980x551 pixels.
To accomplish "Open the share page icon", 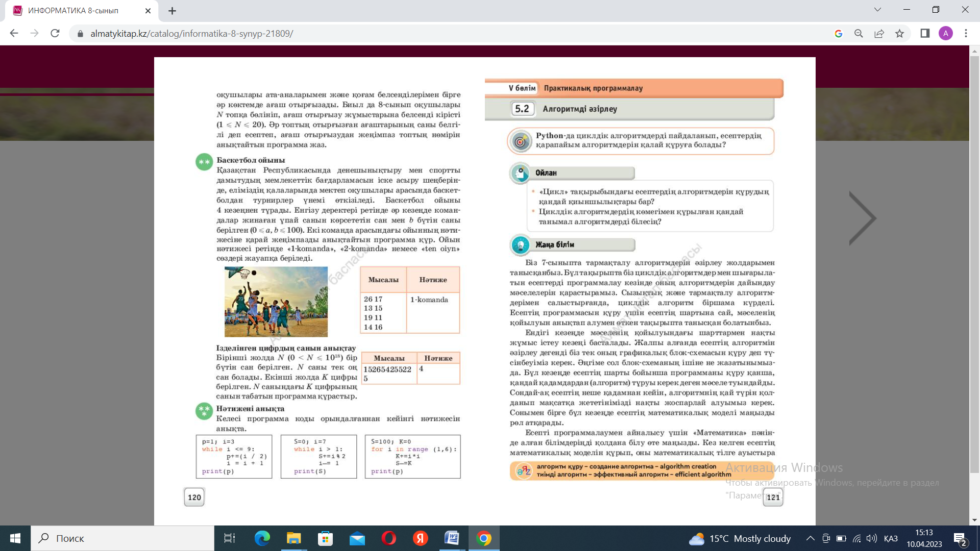I will click(x=879, y=34).
